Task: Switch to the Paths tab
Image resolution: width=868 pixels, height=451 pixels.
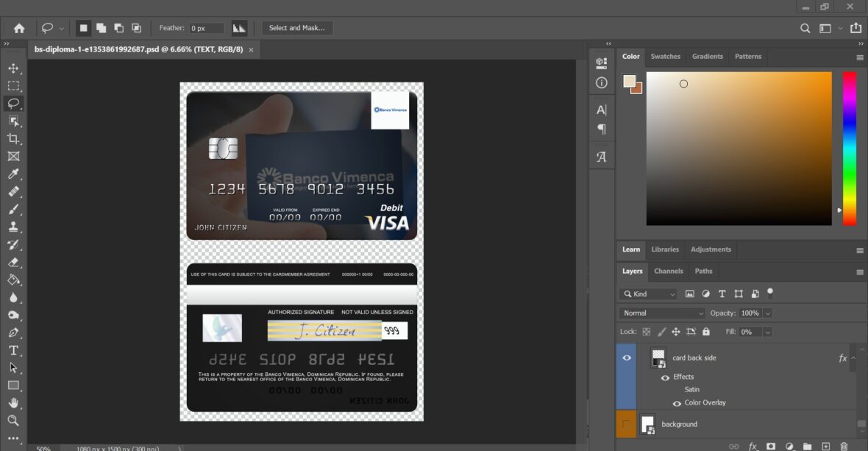Action: [x=703, y=271]
